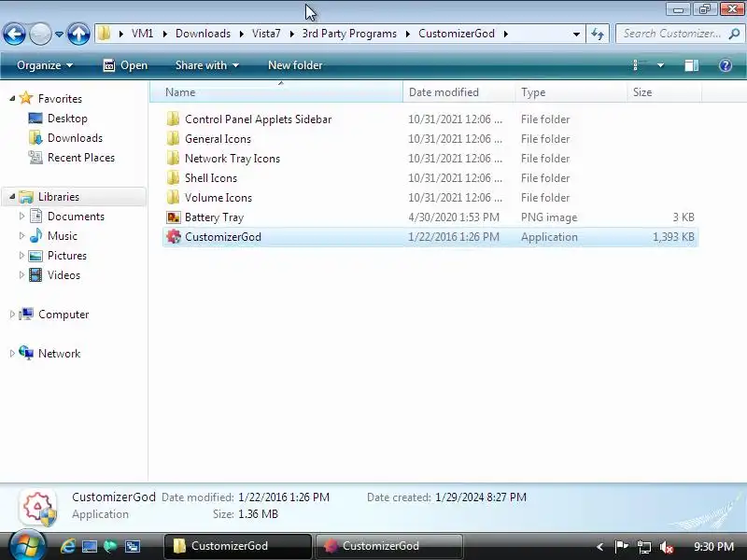The image size is (747, 560).
Task: Change the view with the view icon
Action: point(639,65)
